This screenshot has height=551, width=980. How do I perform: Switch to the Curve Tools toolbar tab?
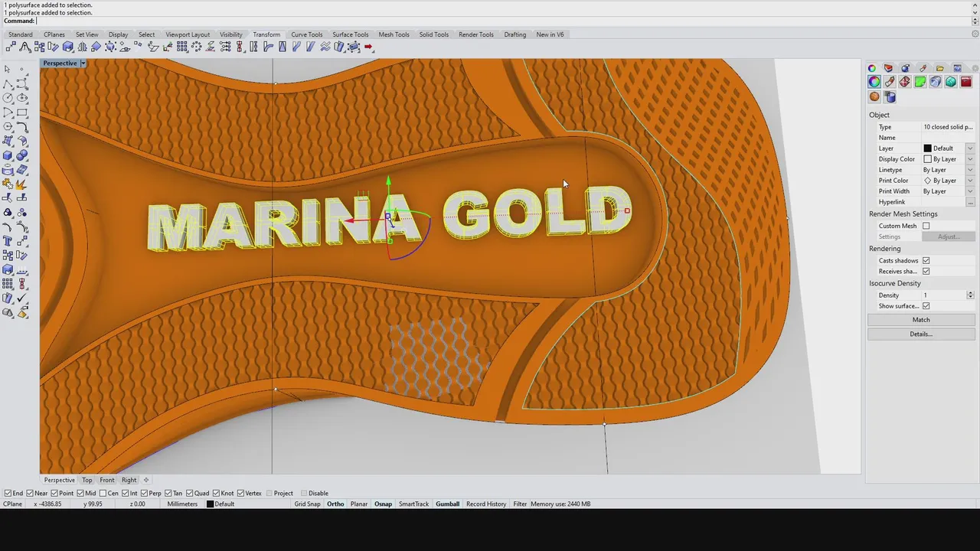coord(306,34)
